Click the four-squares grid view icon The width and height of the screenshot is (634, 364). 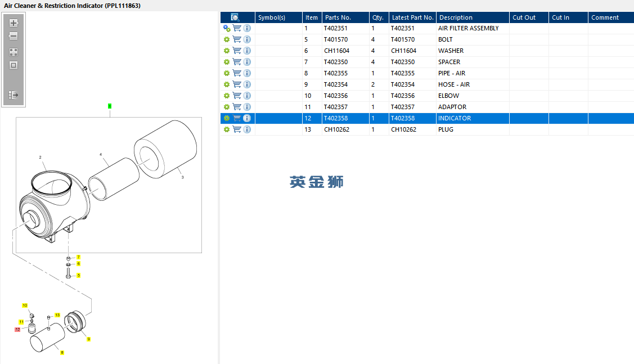[14, 52]
